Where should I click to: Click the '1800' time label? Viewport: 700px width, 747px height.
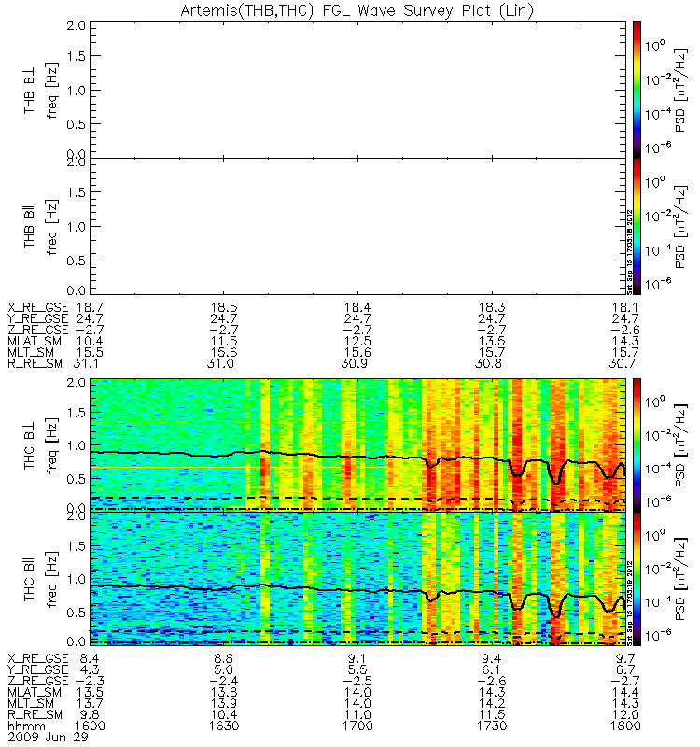tap(625, 726)
